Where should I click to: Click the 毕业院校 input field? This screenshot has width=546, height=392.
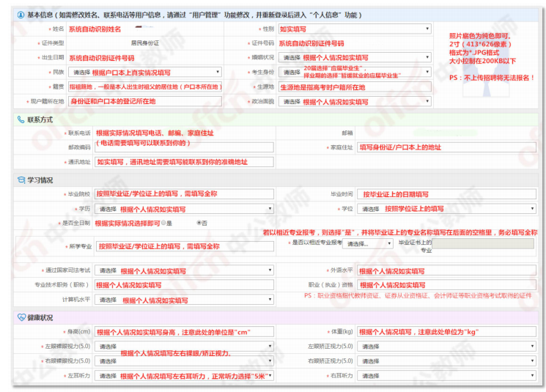point(184,194)
